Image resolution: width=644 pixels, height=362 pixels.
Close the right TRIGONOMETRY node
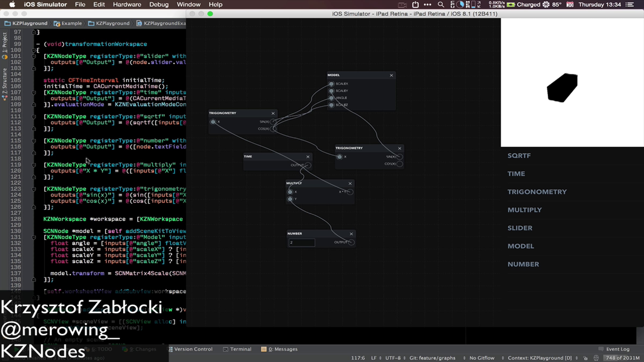[400, 148]
